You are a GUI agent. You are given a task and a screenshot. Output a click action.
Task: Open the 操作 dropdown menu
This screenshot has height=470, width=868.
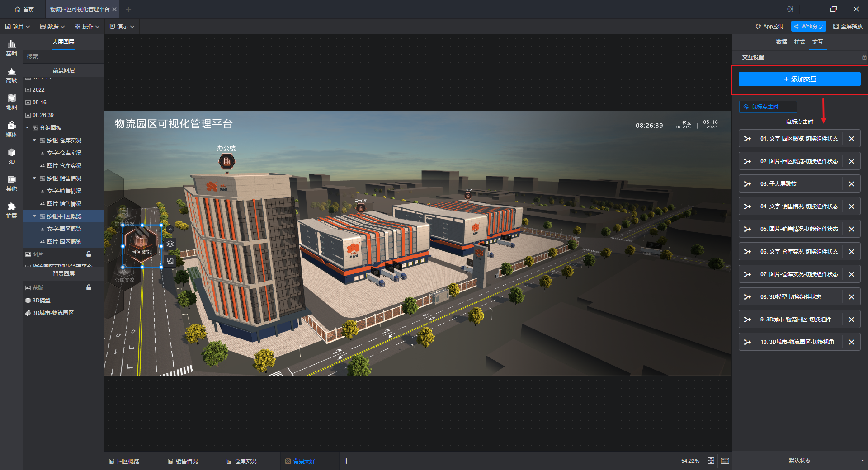87,27
